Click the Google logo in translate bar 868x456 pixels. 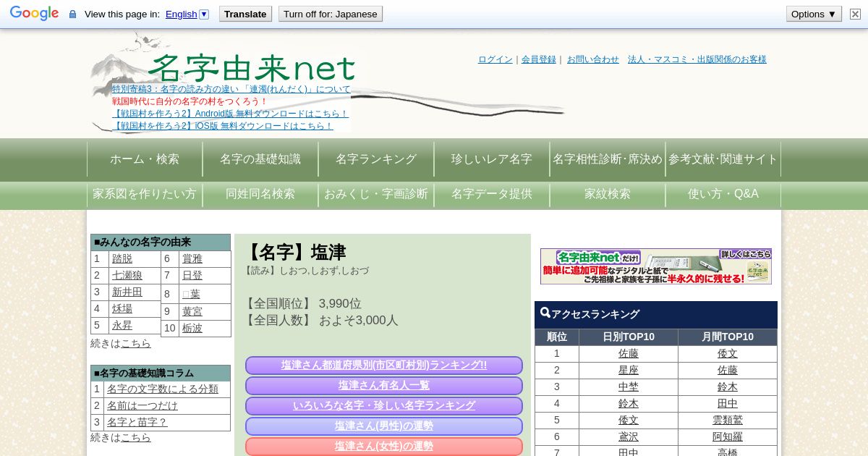coord(34,14)
